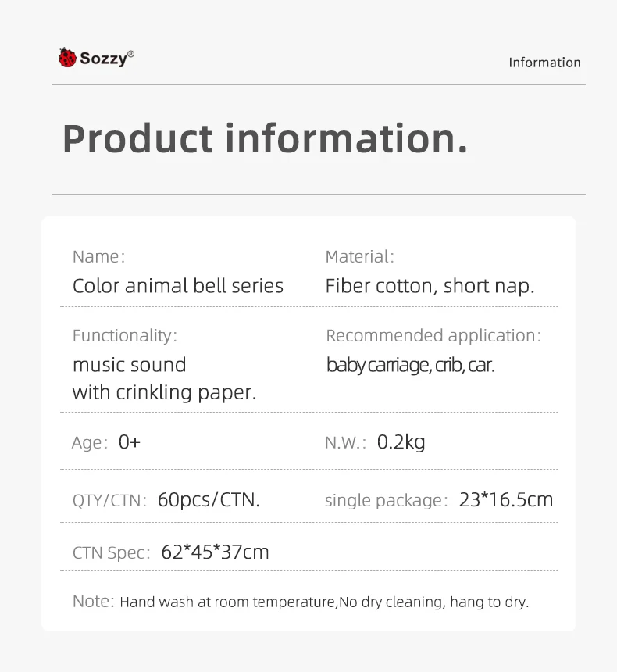
Task: Click the CTN Spec value 62*45*37cm
Action: pos(216,552)
